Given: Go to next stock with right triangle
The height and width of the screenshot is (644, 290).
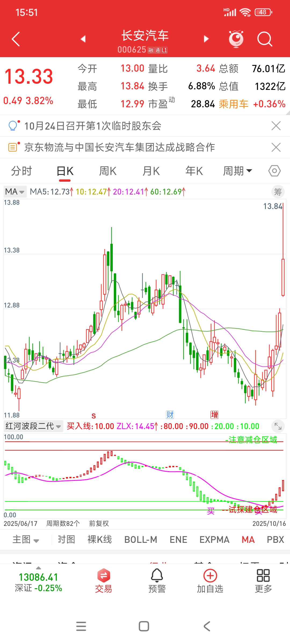Looking at the screenshot, I should pos(206,39).
